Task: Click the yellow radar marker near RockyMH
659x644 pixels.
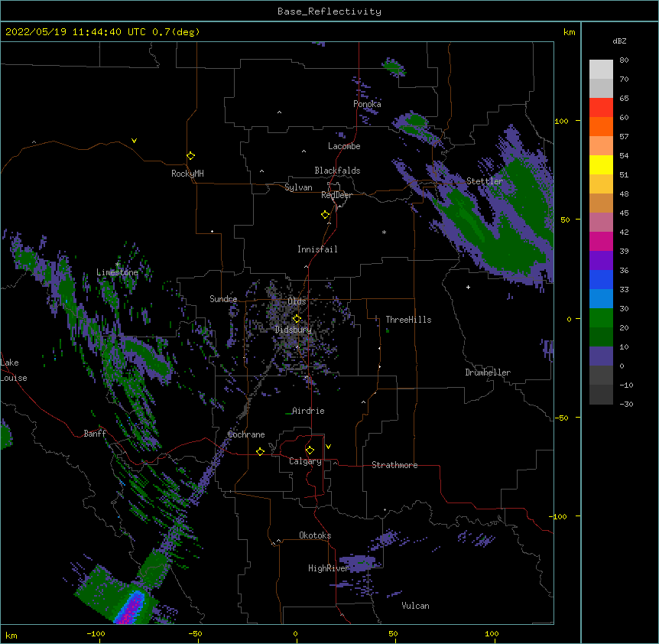Action: click(191, 156)
